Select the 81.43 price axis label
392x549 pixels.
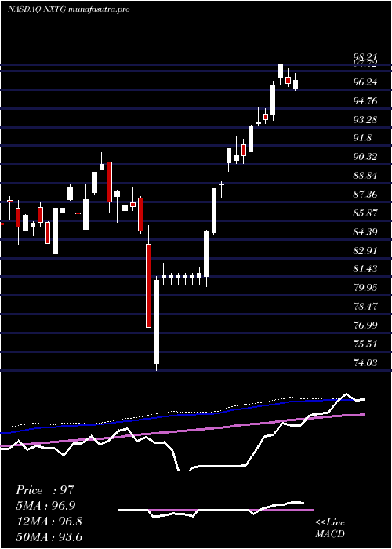click(365, 269)
